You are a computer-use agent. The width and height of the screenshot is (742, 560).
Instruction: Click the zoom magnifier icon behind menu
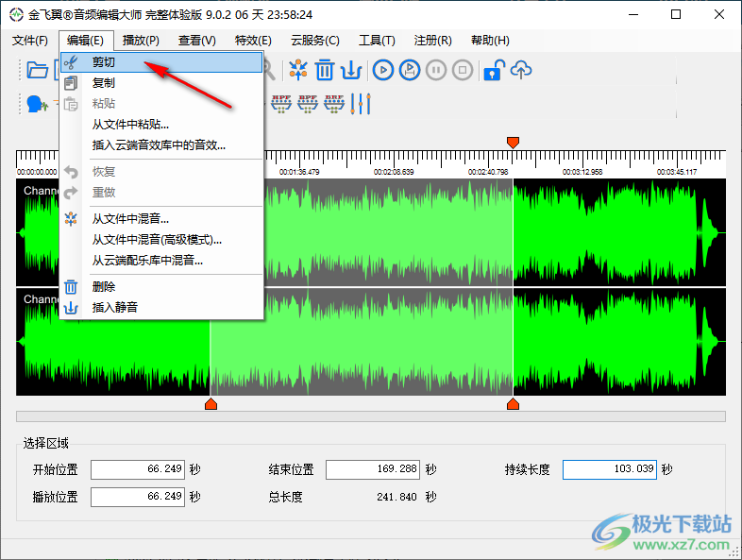coord(269,71)
